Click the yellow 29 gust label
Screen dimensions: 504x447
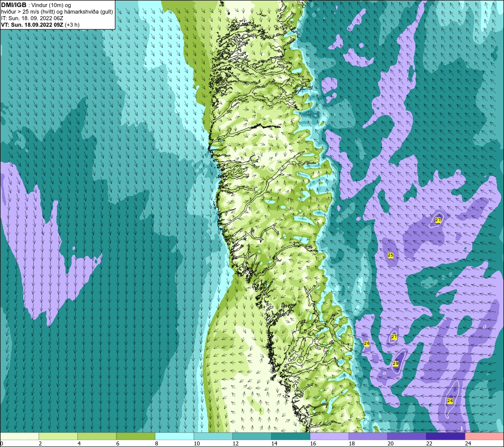(x=396, y=363)
